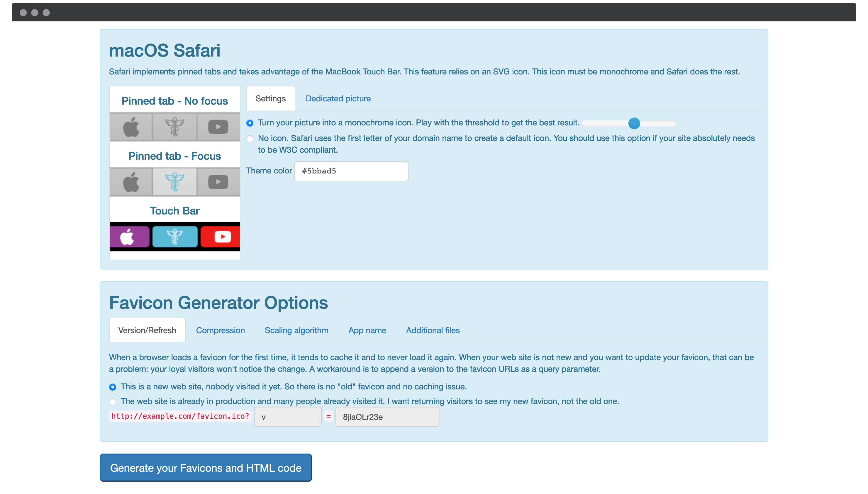The image size is (868, 494).
Task: Click the Touch Bar Apple icon
Action: 130,236
